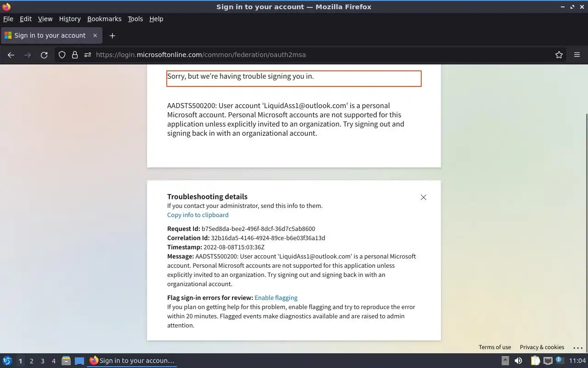
Task: Open a new tab with plus button
Action: 112,35
